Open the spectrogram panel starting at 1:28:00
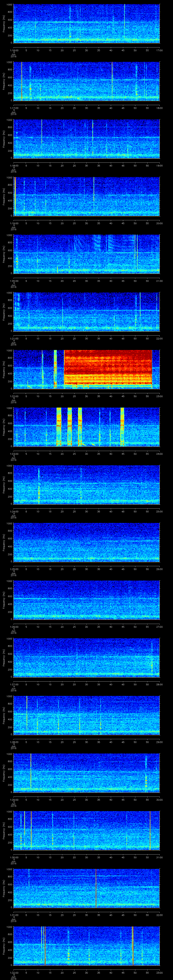 click(87, 715)
